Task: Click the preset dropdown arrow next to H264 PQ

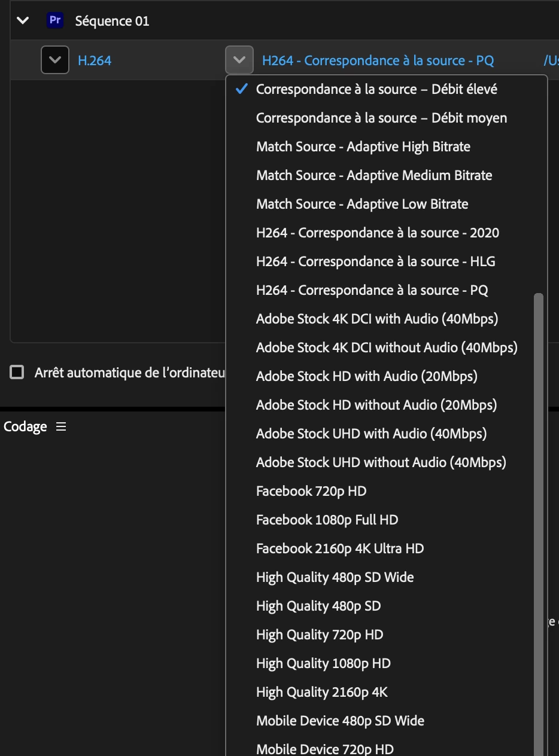Action: [x=239, y=60]
